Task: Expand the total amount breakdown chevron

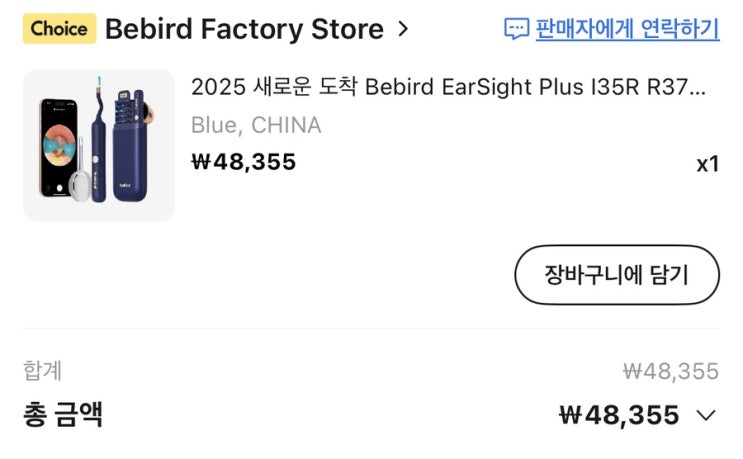Action: point(706,415)
